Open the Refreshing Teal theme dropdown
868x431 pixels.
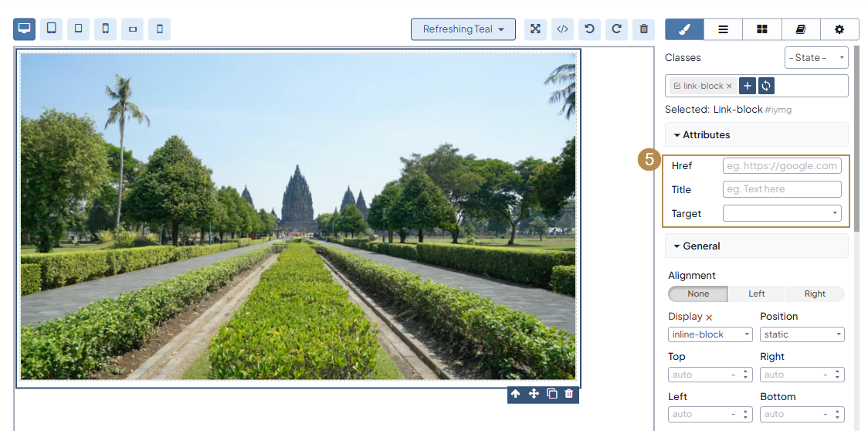click(x=463, y=29)
